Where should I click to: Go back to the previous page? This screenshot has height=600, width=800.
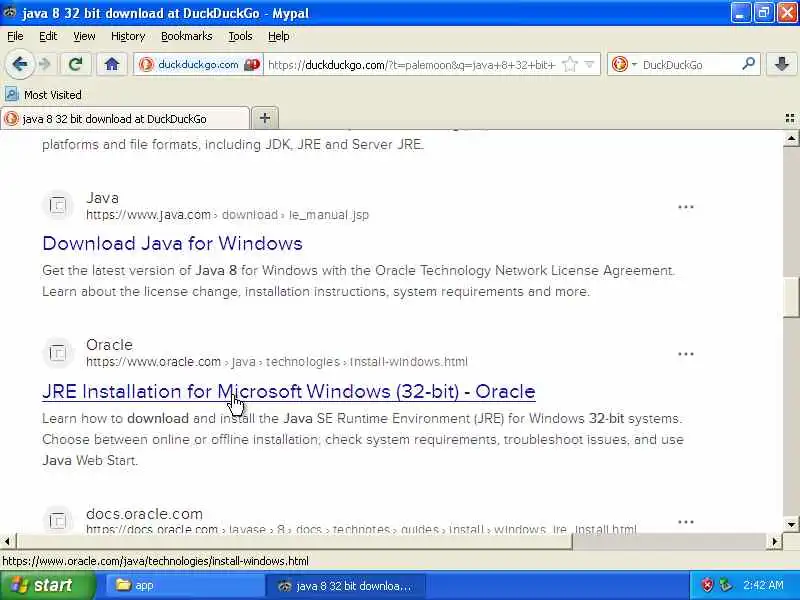click(x=20, y=64)
